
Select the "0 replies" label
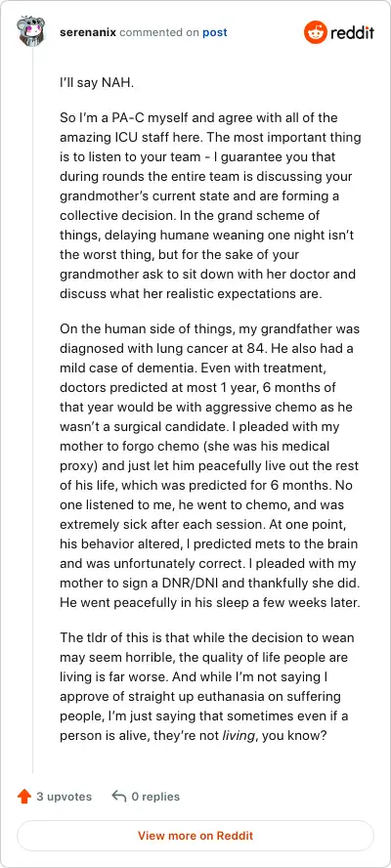(155, 797)
